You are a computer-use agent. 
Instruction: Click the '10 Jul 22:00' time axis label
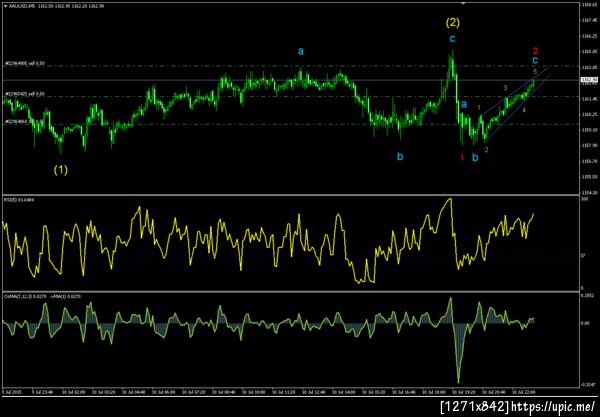(x=523, y=392)
